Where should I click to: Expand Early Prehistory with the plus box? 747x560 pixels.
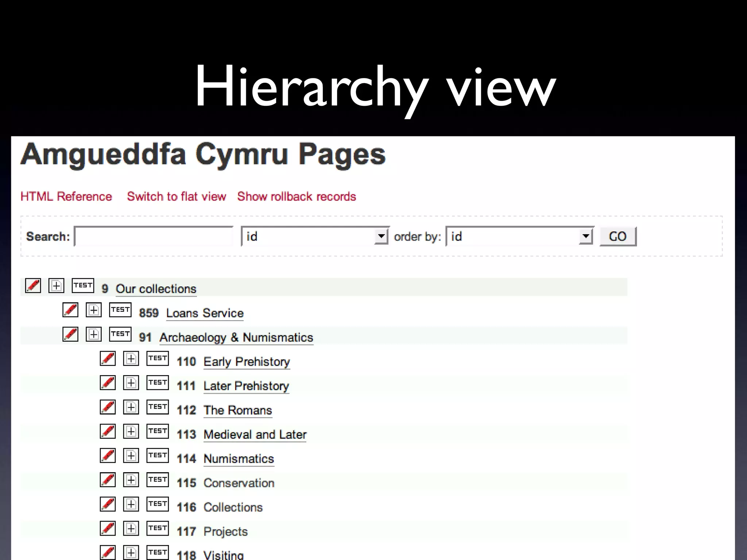[x=131, y=359]
